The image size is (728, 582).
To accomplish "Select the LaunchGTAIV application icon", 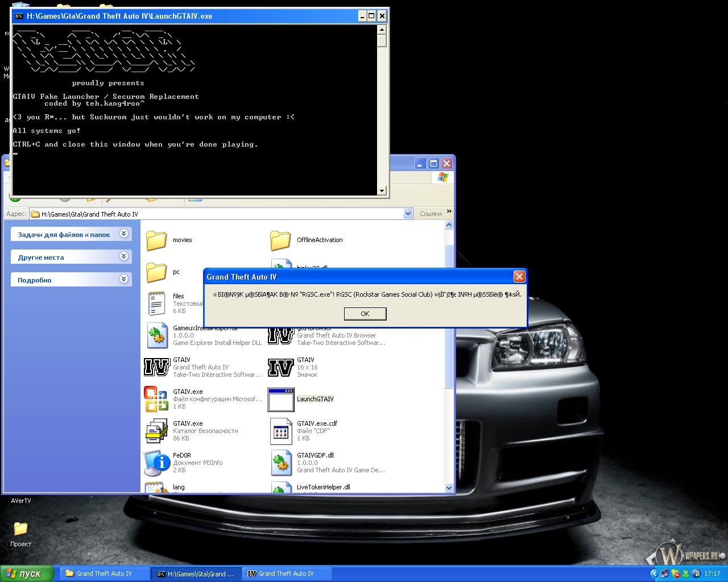I will pos(280,400).
